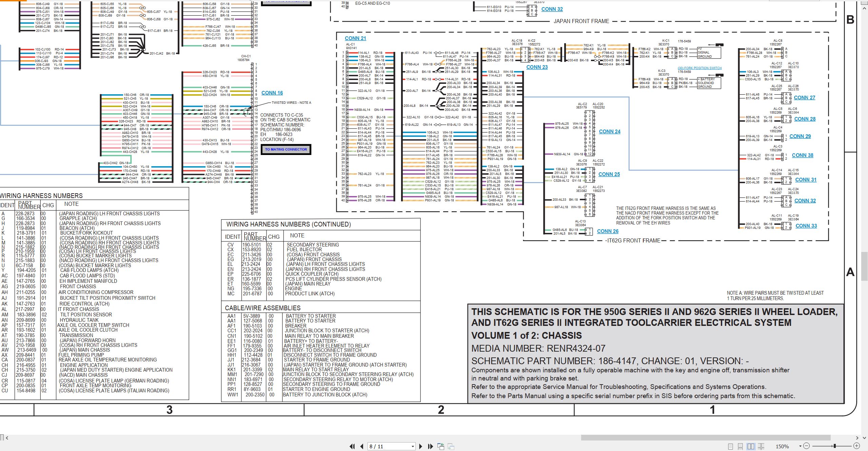868x451 pixels.
Task: Go forward to the next view
Action: [451, 446]
